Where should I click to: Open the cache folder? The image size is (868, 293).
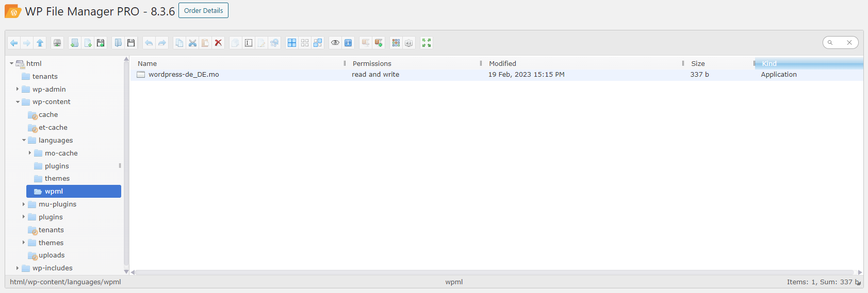coord(48,115)
